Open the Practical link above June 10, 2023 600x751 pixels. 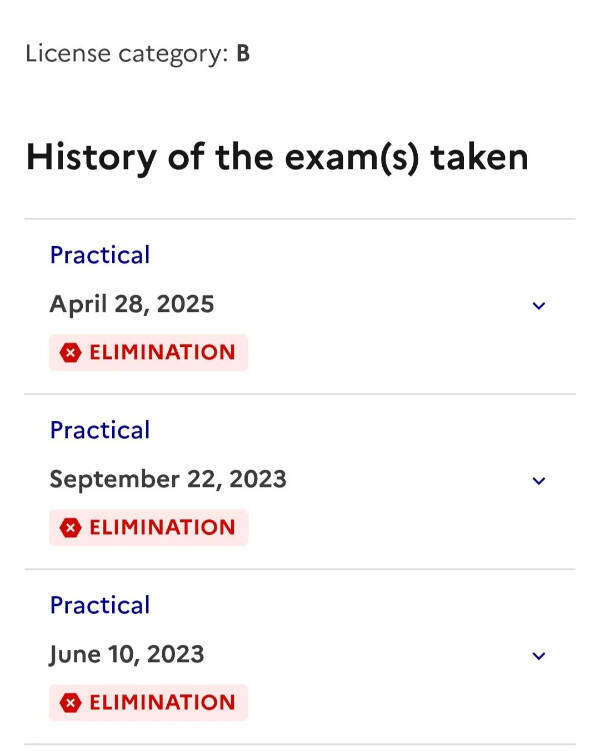pyautogui.click(x=100, y=605)
